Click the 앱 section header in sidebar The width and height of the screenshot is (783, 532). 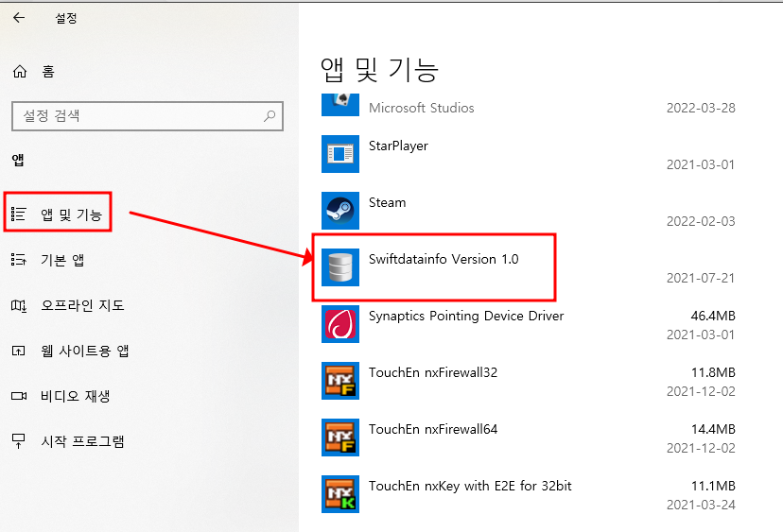point(18,161)
